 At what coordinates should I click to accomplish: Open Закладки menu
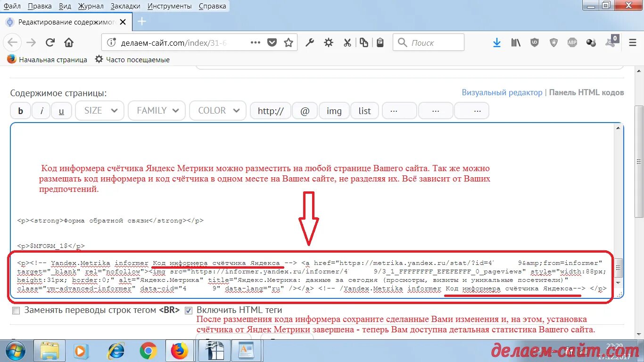click(125, 6)
